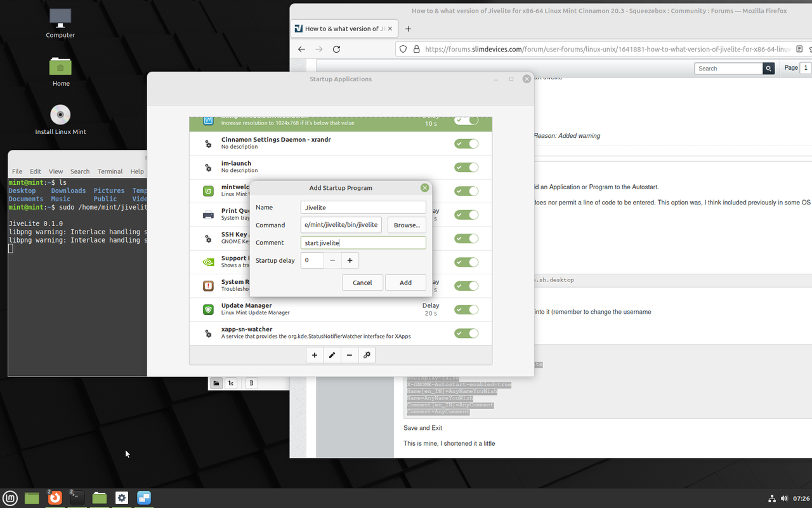Viewport: 812px width, 508px height.
Task: Click the Cancel button in dialog
Action: pyautogui.click(x=362, y=283)
